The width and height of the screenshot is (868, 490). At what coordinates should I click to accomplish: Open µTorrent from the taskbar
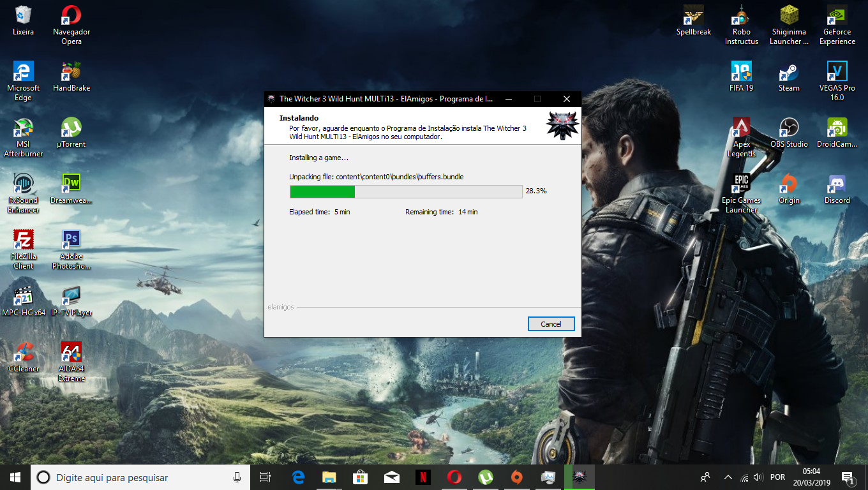(x=486, y=477)
